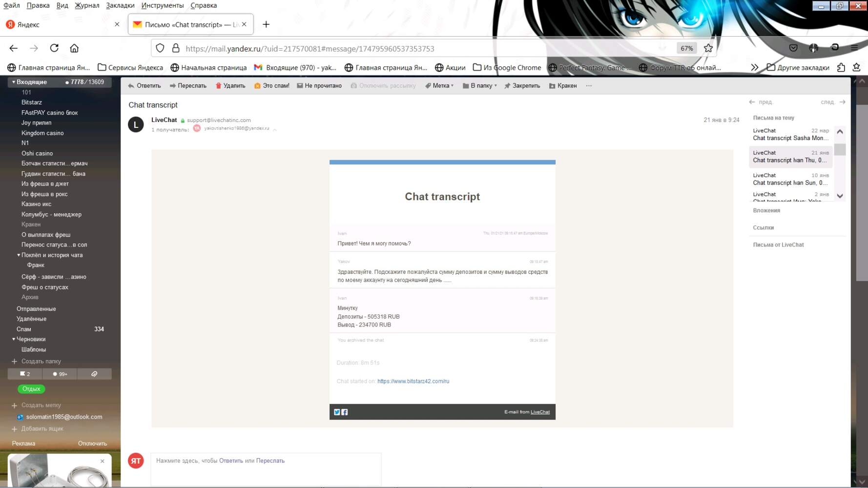Click 'Переслать' link in the quick reply box
This screenshot has height=488, width=868.
(x=270, y=461)
